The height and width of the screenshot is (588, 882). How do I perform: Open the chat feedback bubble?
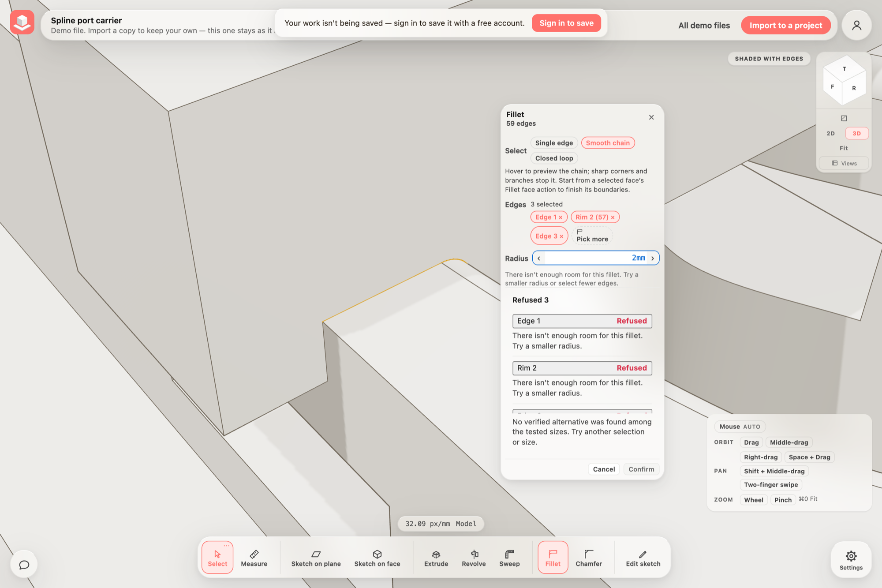point(24,564)
